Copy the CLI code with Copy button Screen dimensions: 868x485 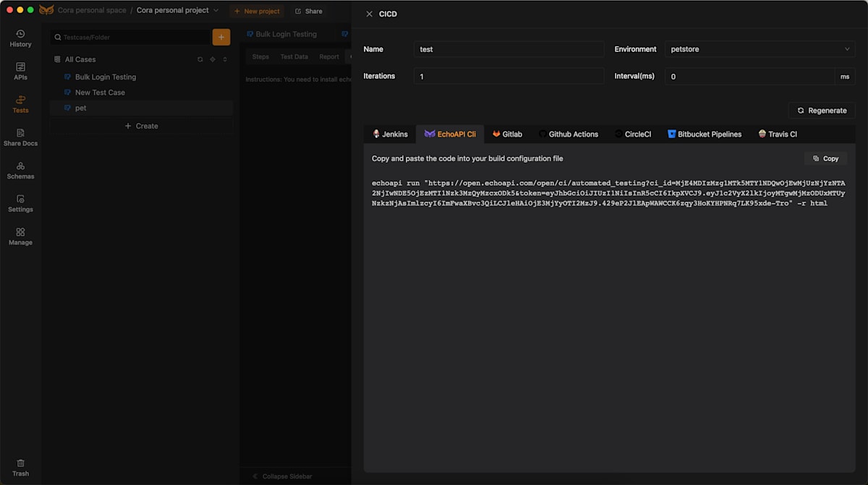(x=825, y=158)
